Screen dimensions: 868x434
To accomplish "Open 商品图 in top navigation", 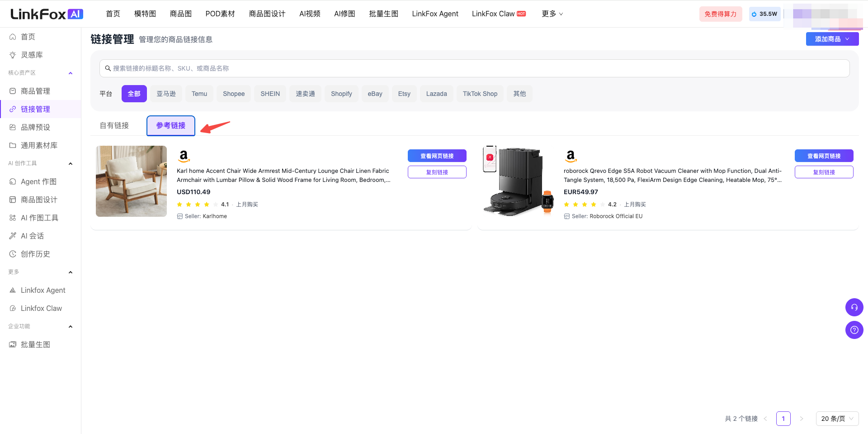I will pyautogui.click(x=181, y=14).
